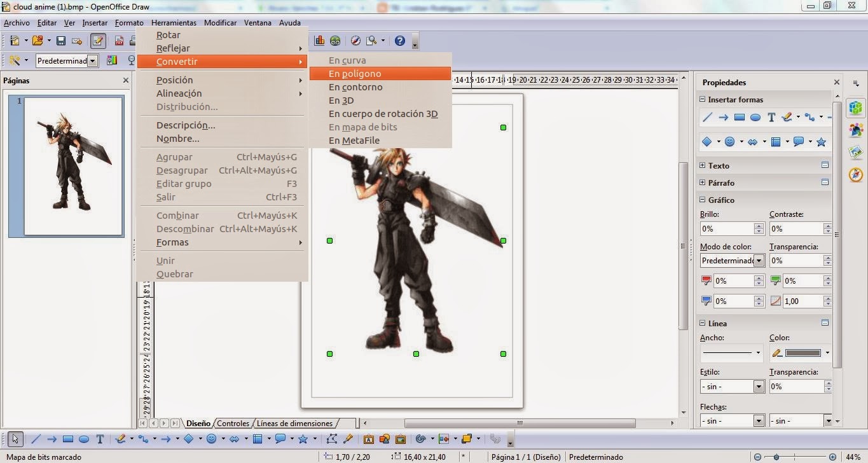Open the Reflejar submenu

223,48
